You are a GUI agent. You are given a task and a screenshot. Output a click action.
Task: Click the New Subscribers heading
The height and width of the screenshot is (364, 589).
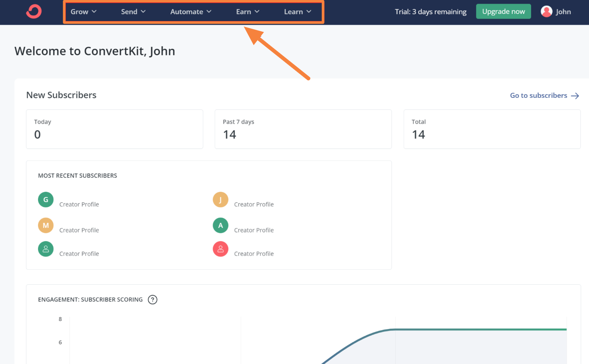[x=61, y=95]
